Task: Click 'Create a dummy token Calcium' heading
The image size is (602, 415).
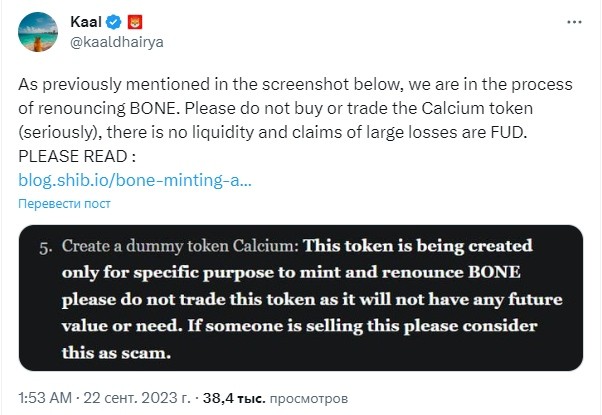Action: click(x=180, y=246)
